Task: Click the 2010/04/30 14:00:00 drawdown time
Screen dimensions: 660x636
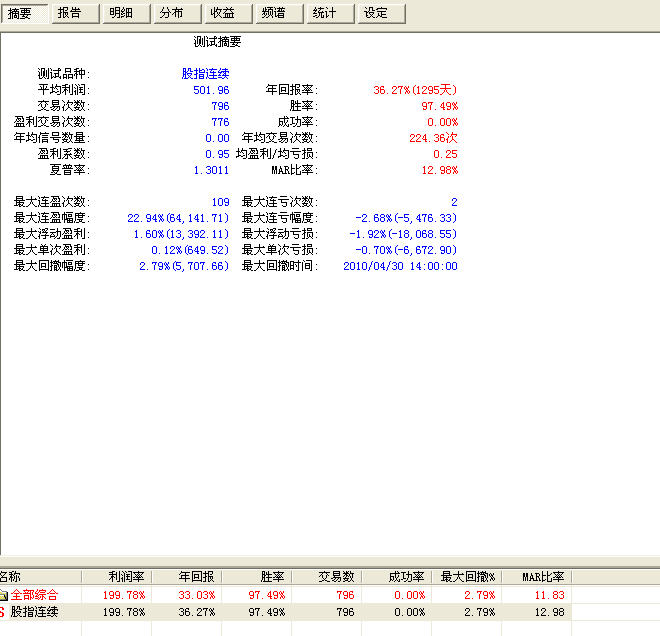Action: coord(400,266)
